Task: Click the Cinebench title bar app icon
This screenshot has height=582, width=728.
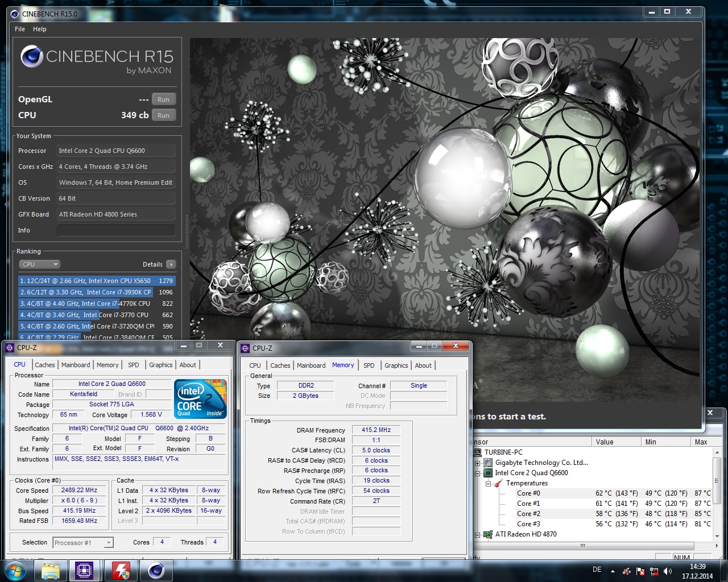Action: tap(15, 14)
